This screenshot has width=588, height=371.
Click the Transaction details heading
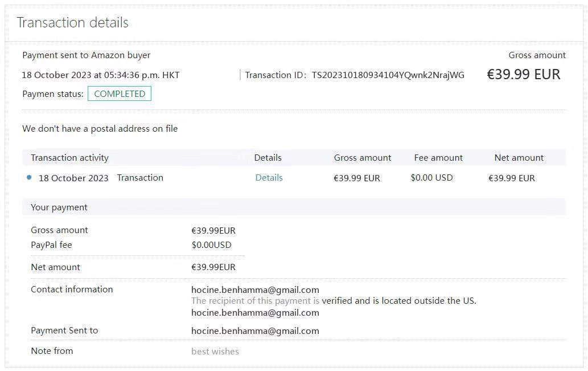(73, 23)
